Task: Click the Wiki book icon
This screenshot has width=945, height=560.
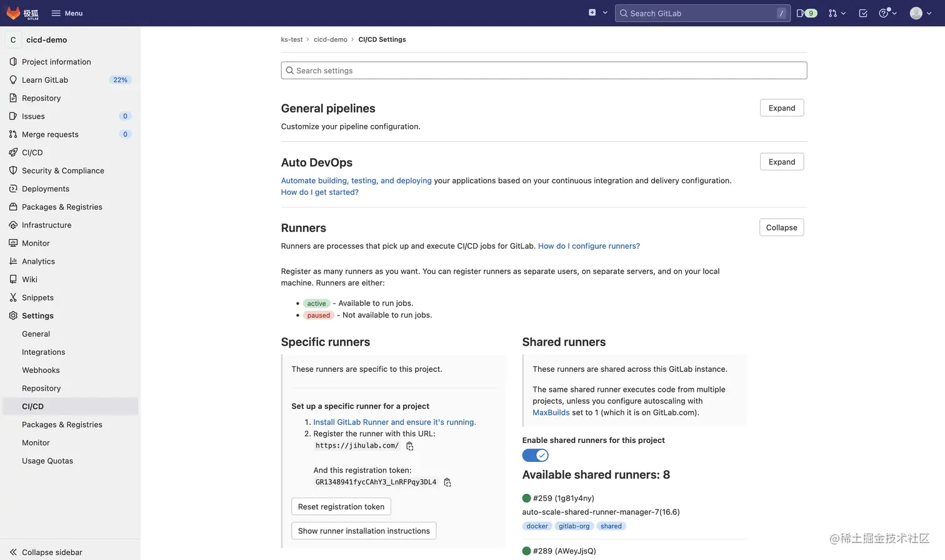Action: [13, 279]
